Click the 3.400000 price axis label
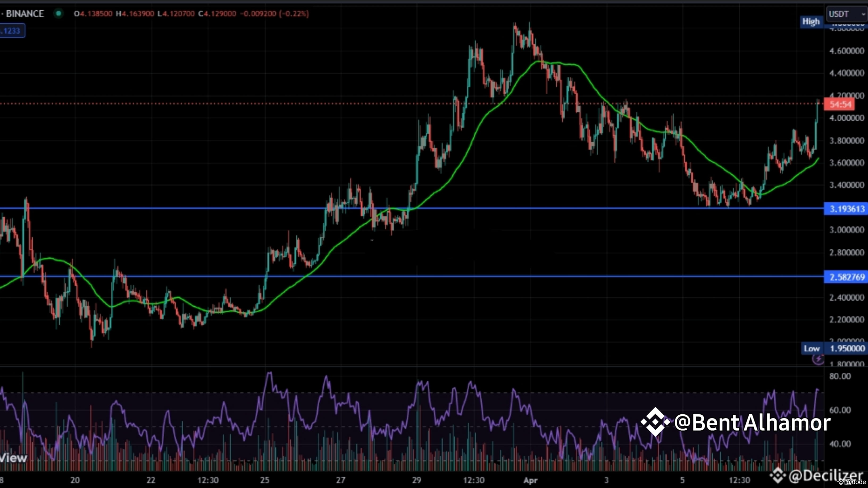This screenshot has height=488, width=868. point(846,185)
